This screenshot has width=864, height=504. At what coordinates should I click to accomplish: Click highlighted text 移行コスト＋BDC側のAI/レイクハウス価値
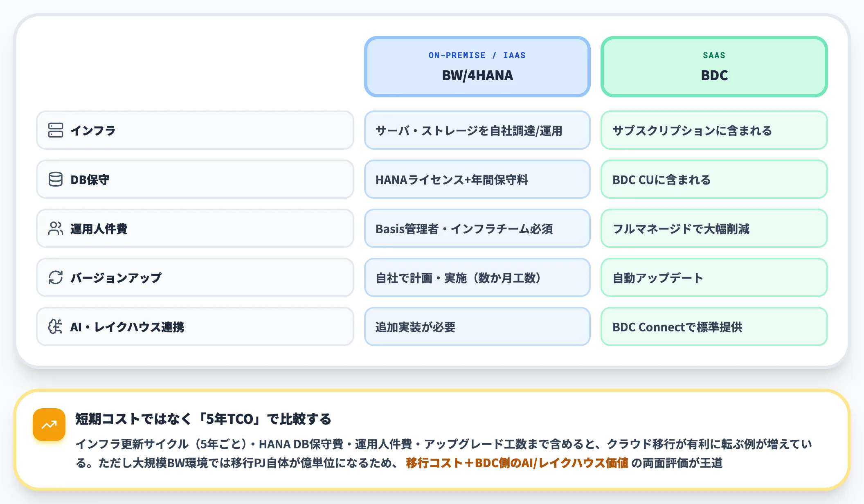[x=517, y=463]
